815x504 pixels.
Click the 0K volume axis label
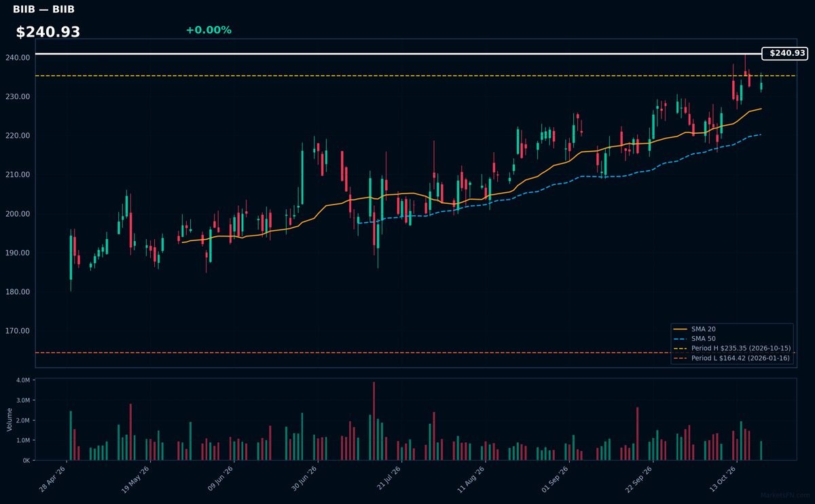click(26, 461)
